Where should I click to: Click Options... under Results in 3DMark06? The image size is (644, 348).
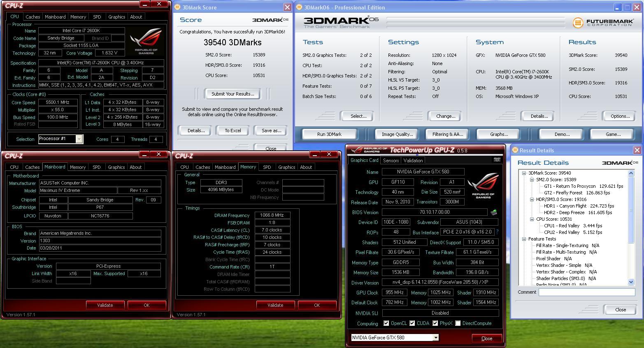pyautogui.click(x=620, y=116)
